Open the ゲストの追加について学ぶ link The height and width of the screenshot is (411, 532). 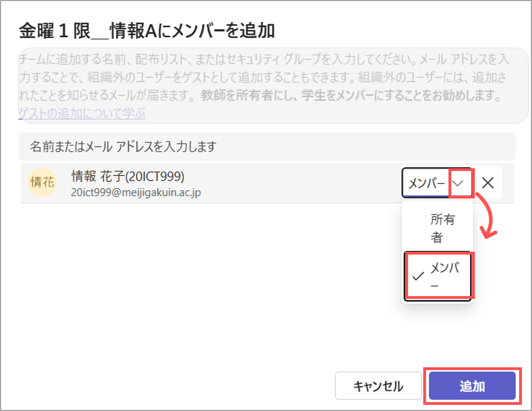coord(82,114)
